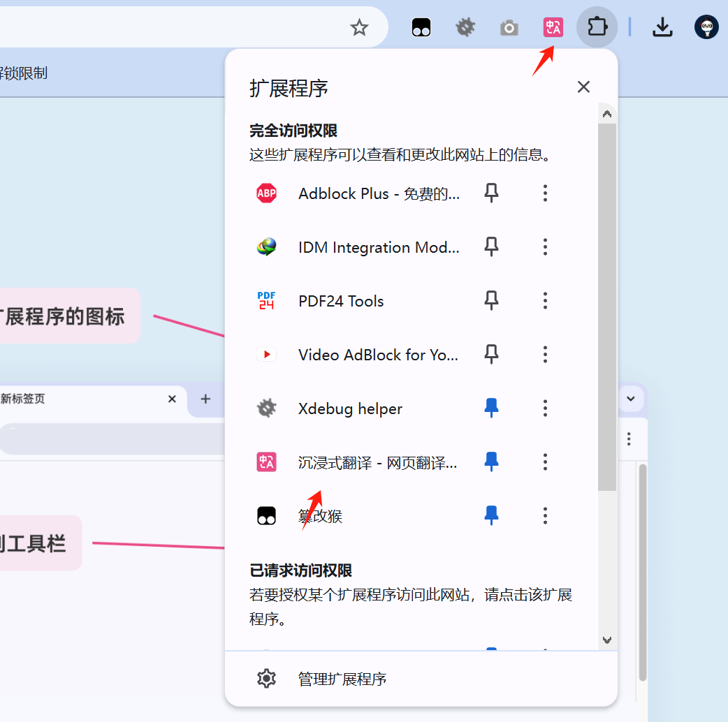The width and height of the screenshot is (728, 722).
Task: Open more options for PDF24 Tools
Action: coord(545,301)
